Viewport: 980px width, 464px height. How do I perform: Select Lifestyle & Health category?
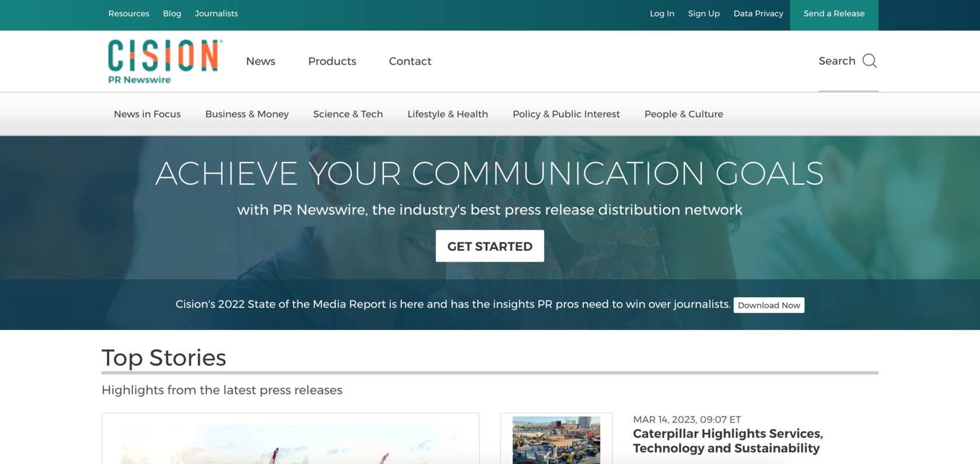pos(447,114)
